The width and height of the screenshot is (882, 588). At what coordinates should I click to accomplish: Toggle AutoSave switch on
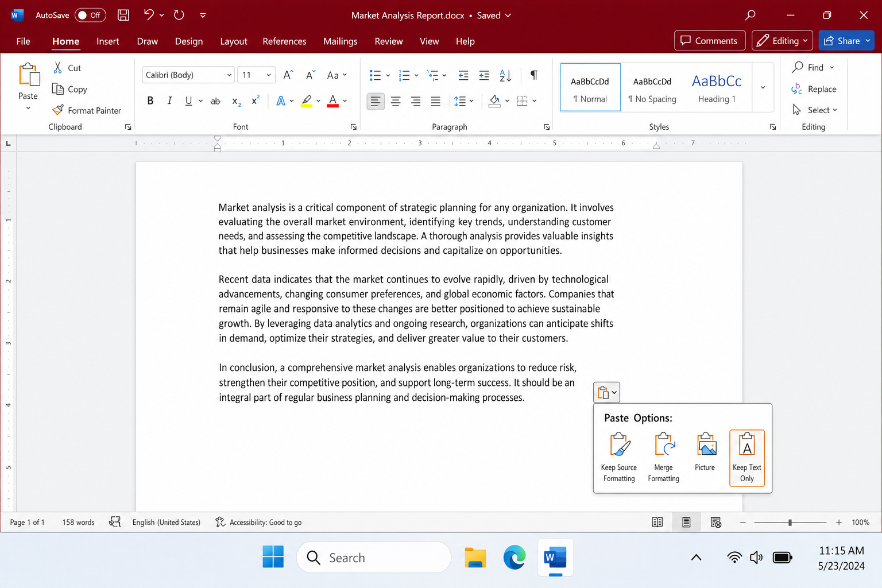click(90, 15)
